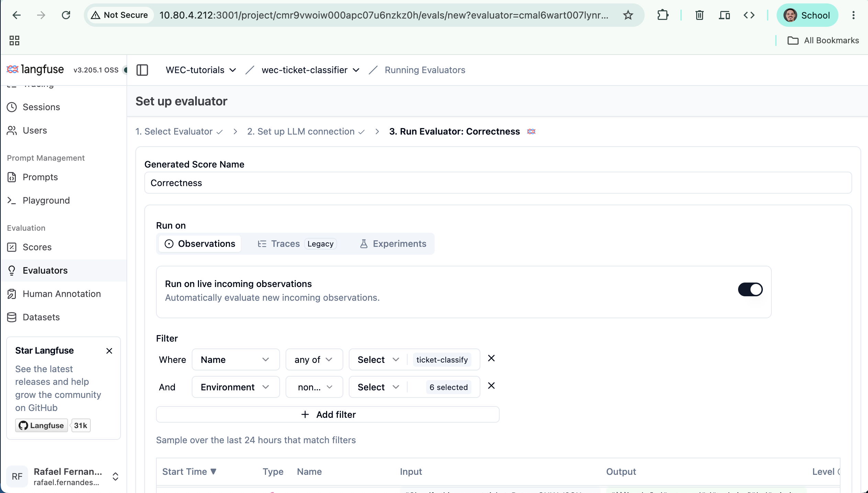Go to step 2 Set up LLM connection
The image size is (868, 493).
click(x=306, y=131)
